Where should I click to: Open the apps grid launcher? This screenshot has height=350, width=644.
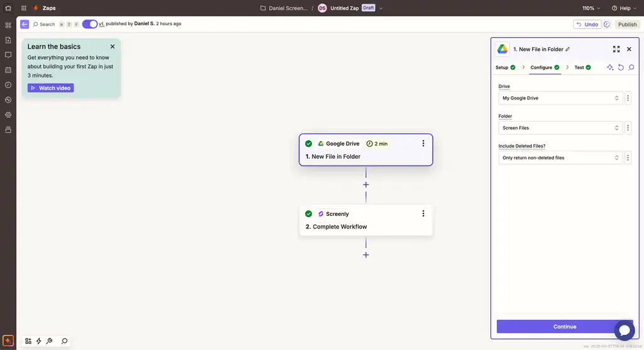(24, 8)
